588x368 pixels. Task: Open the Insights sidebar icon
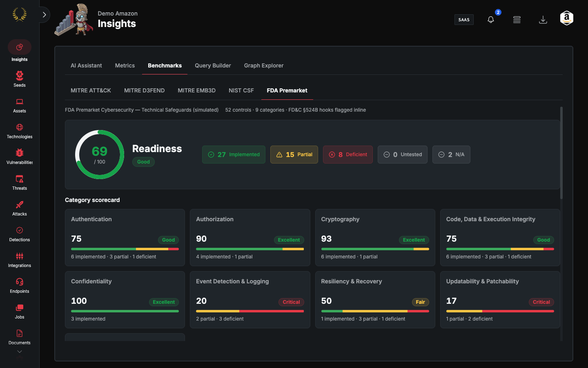[19, 47]
